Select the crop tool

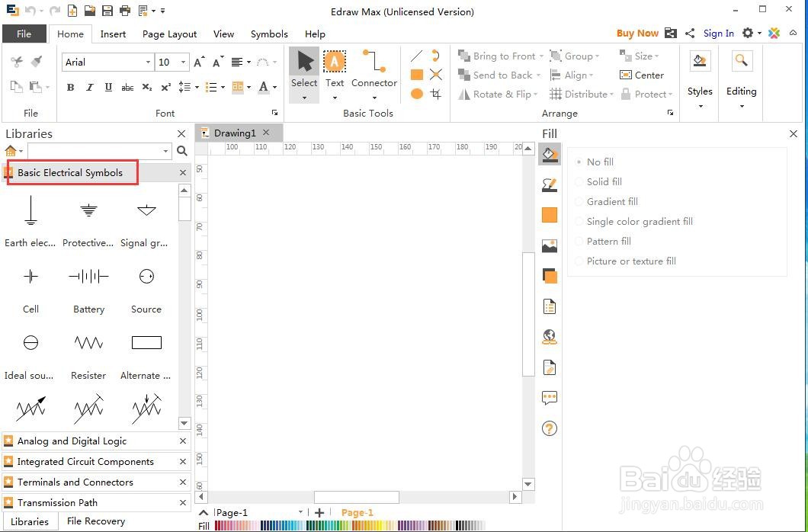(436, 94)
